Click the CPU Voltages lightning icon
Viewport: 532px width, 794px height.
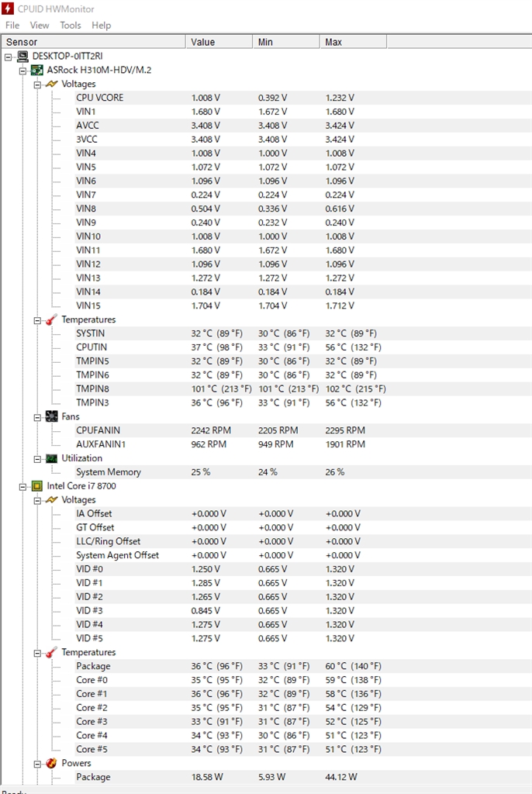click(x=52, y=500)
